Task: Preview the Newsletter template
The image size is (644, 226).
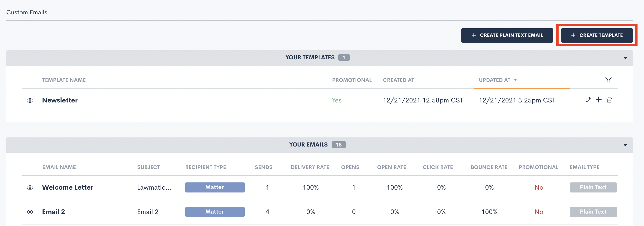Action: pos(30,100)
